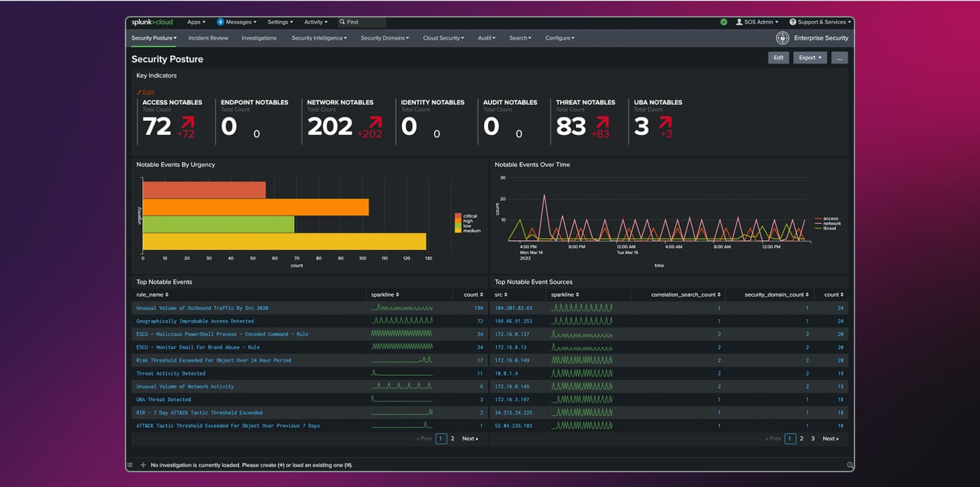Viewport: 980px width, 487px height.
Task: Create a new investigation with the plus icon
Action: pos(143,464)
